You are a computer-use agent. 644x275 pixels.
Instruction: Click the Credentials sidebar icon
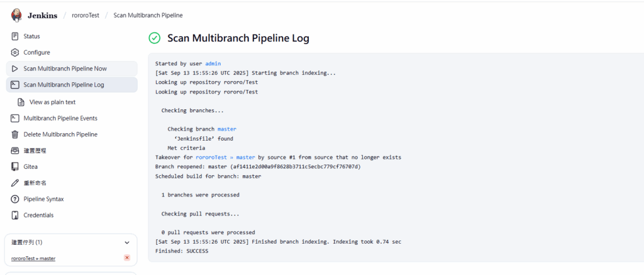15,215
